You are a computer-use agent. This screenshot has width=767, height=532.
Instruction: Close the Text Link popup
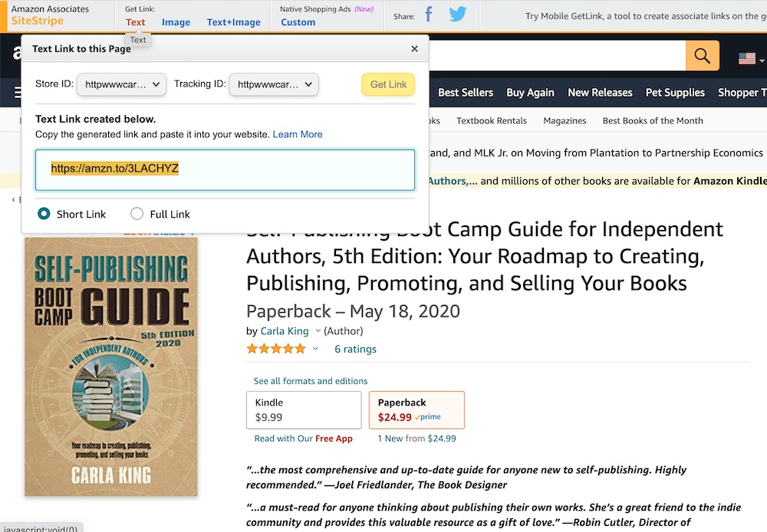point(415,49)
